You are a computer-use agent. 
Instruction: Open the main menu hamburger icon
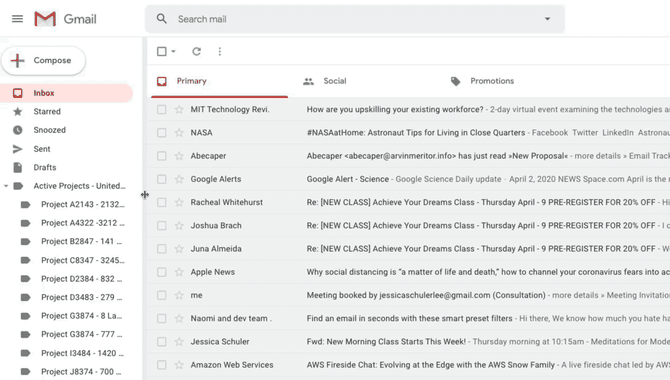18,19
